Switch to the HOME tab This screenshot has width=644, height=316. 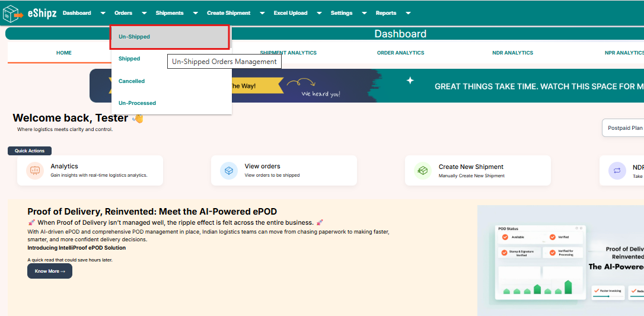[x=63, y=53]
